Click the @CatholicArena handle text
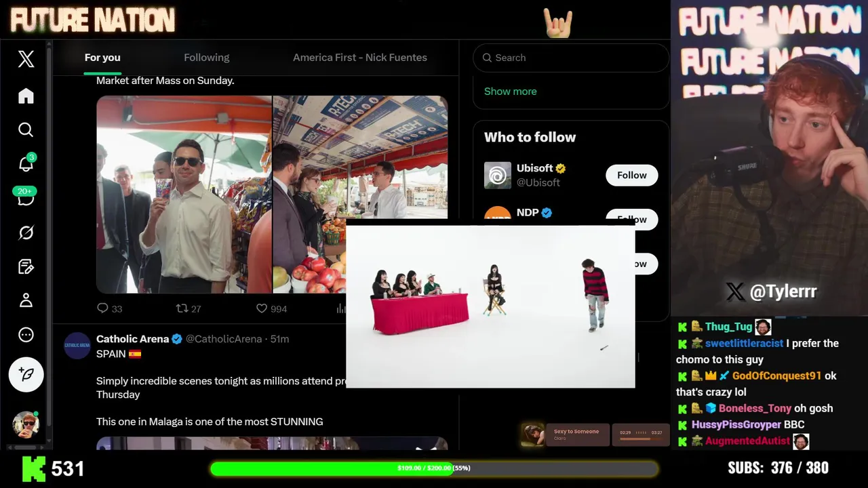 point(224,339)
